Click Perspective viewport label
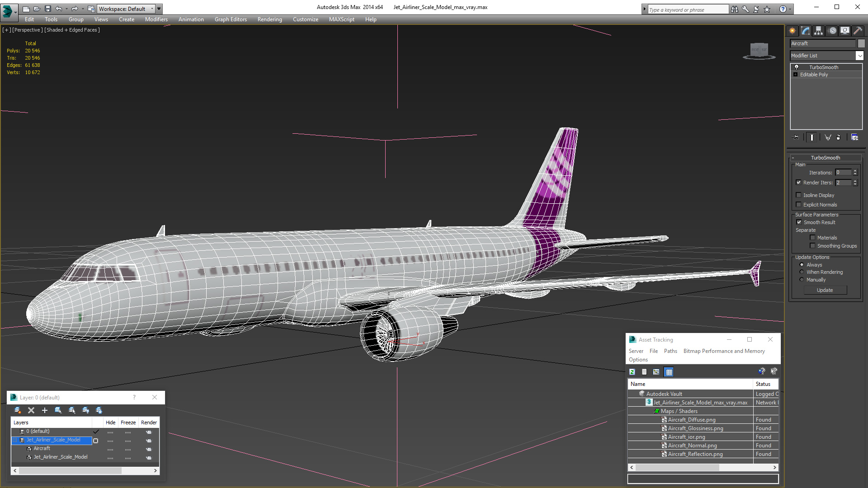This screenshot has height=488, width=868. click(x=27, y=30)
